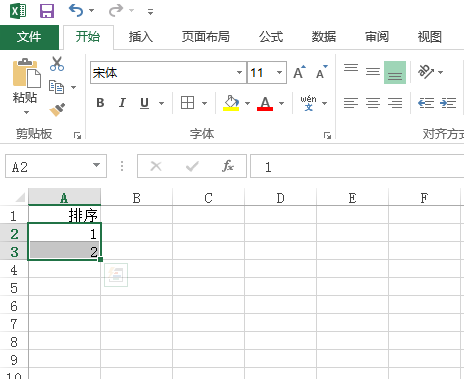Open font color palette dropdown

point(282,103)
